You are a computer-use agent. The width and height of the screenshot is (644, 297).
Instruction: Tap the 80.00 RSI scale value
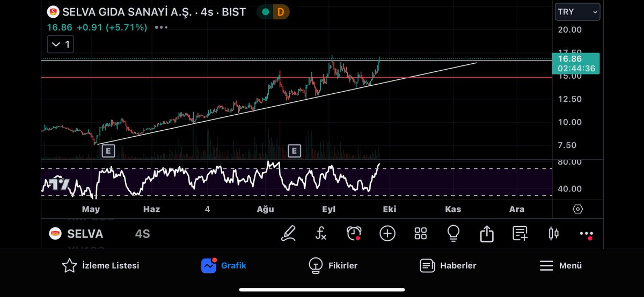569,162
